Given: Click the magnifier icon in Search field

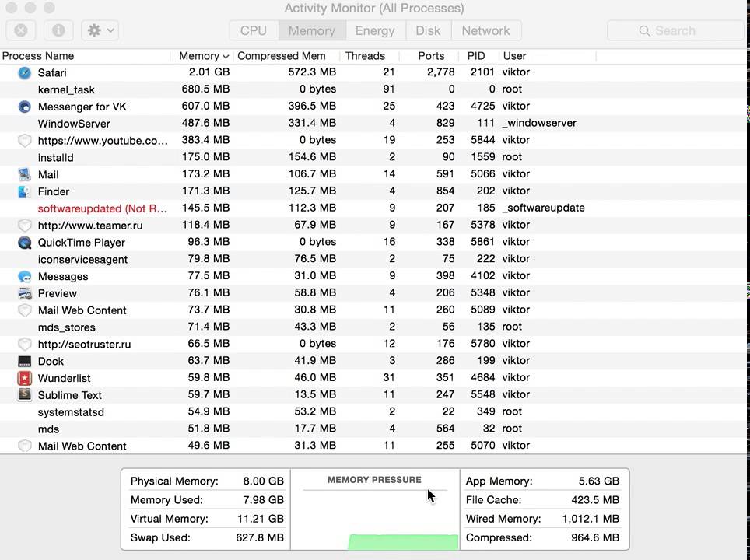Looking at the screenshot, I should [644, 30].
